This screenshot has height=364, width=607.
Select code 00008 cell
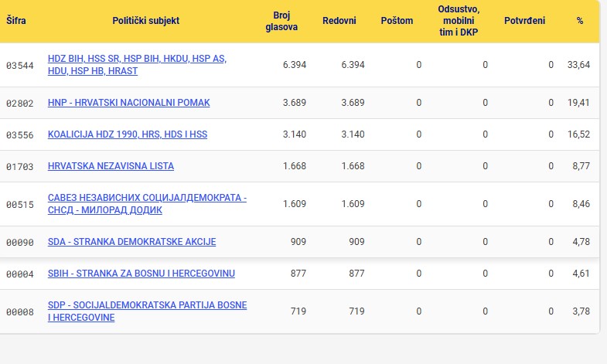pyautogui.click(x=20, y=311)
